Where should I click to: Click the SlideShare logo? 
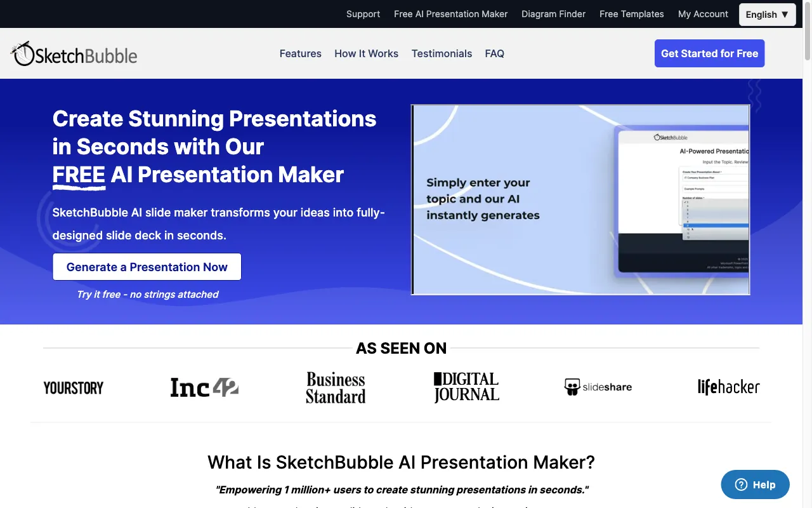598,387
